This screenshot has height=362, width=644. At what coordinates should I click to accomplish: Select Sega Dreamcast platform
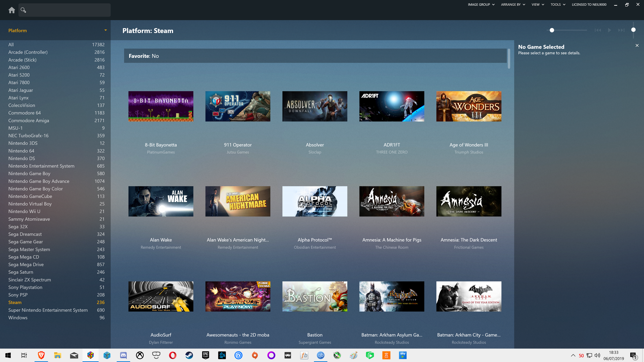56,234
